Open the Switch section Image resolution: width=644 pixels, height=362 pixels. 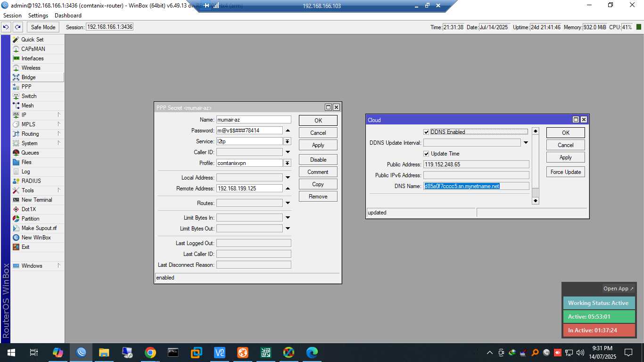tap(37, 96)
